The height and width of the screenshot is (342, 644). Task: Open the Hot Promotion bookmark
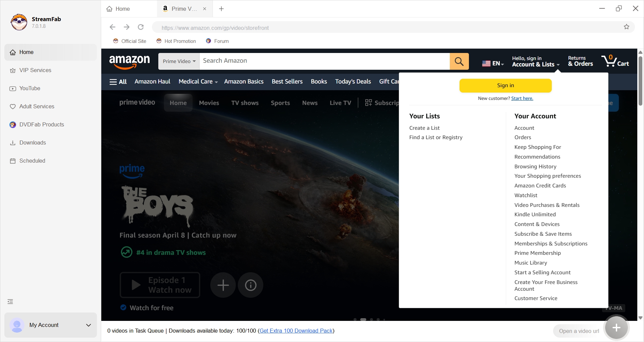pos(176,41)
